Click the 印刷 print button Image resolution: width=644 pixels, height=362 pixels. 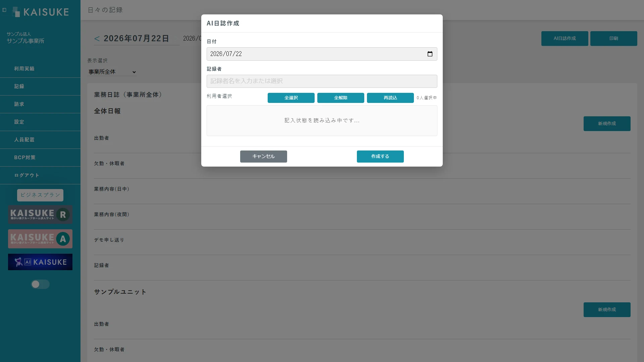coord(614,39)
